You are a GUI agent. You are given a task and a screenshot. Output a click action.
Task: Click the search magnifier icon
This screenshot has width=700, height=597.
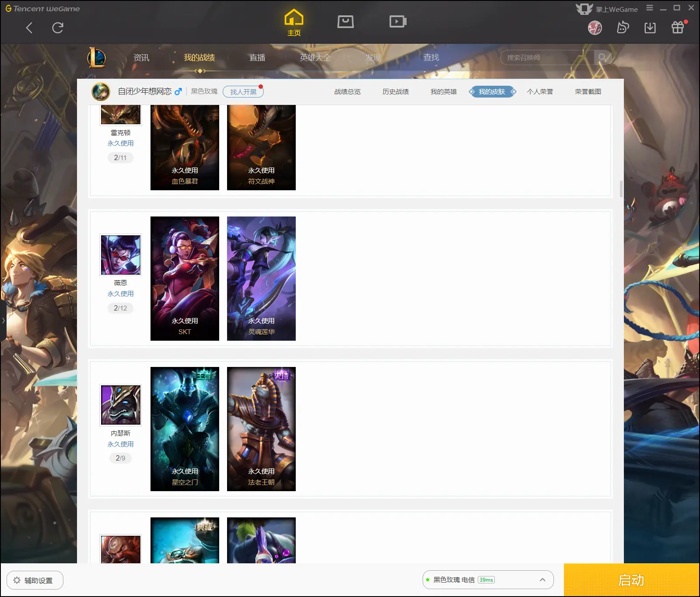pos(602,57)
